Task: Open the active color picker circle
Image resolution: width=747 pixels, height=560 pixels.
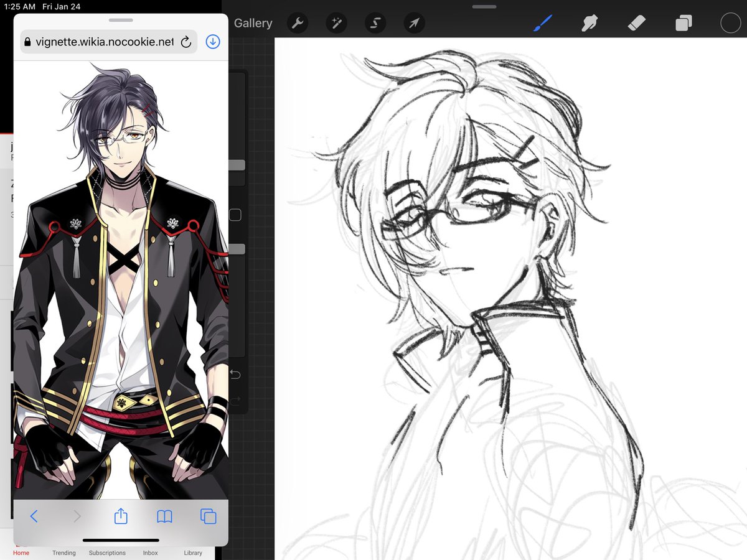Action: [729, 23]
